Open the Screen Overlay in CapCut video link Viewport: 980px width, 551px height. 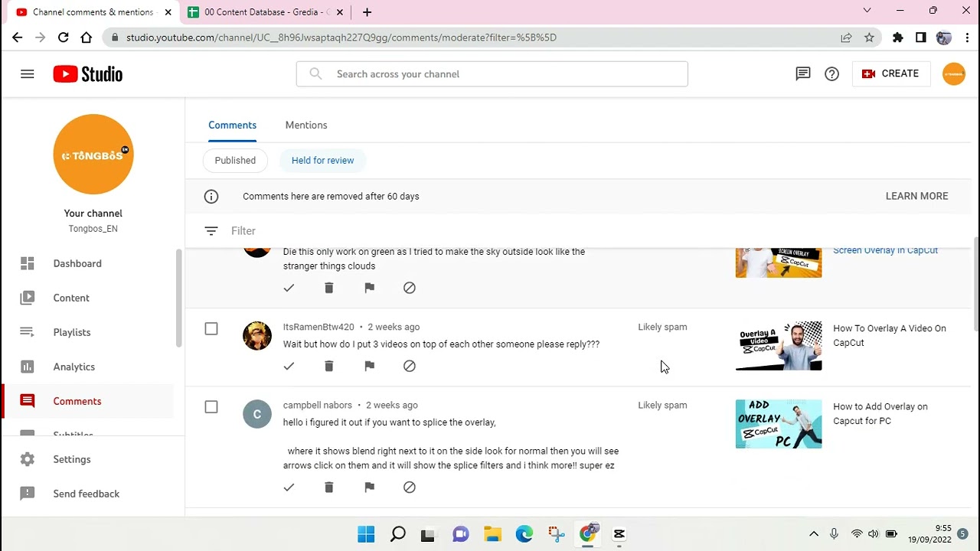[x=885, y=250]
